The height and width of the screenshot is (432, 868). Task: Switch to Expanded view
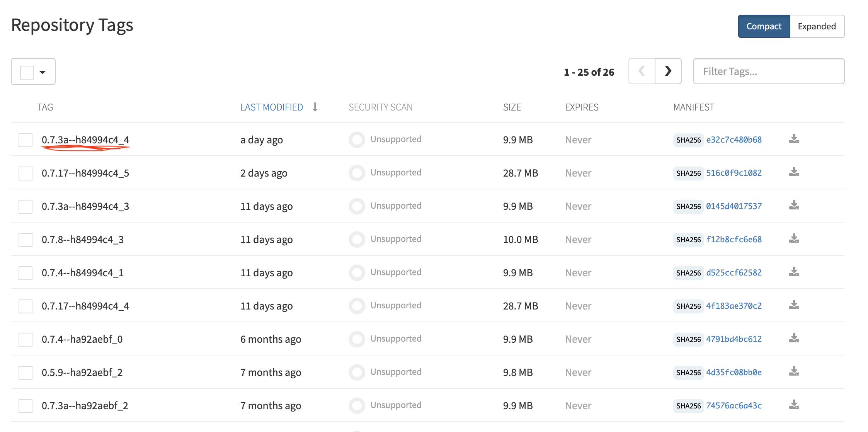tap(817, 26)
